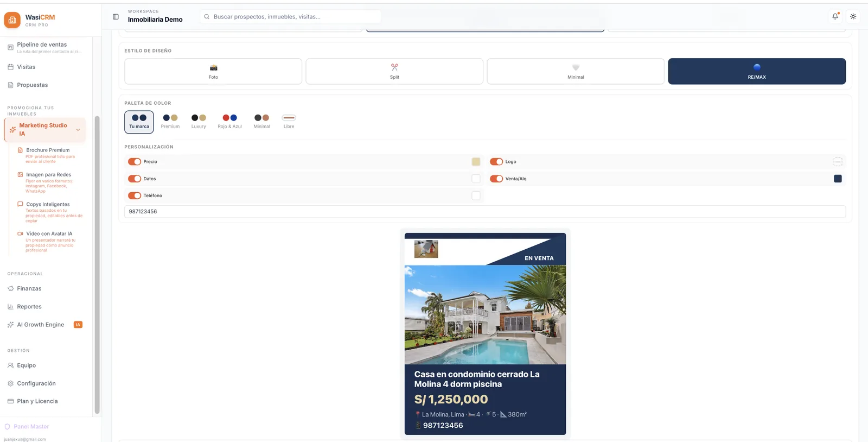Click the Propuestas document icon
868x442 pixels.
pos(10,85)
